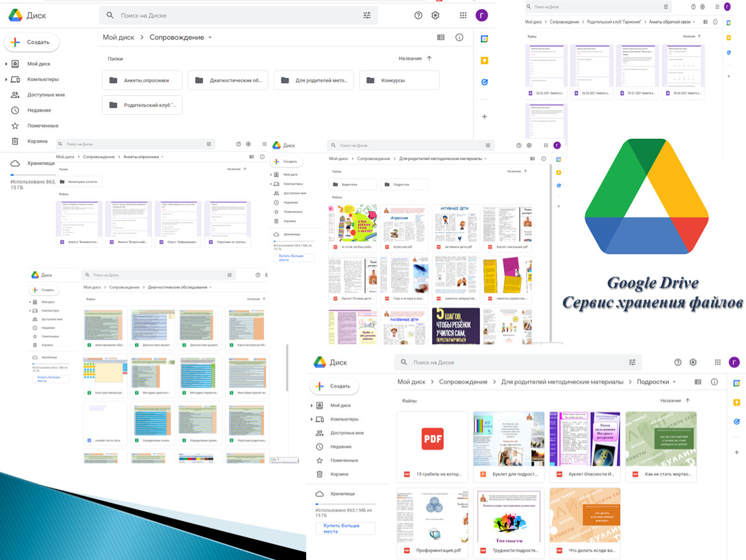The image size is (746, 560).
Task: Click Купить больше места in the Подростки window
Action: [x=345, y=528]
